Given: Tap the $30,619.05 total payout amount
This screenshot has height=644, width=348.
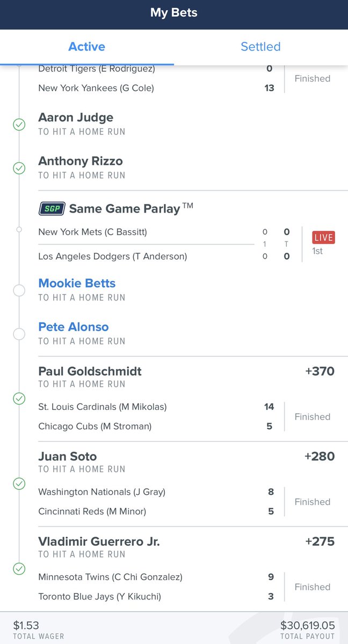Looking at the screenshot, I should click(x=307, y=625).
